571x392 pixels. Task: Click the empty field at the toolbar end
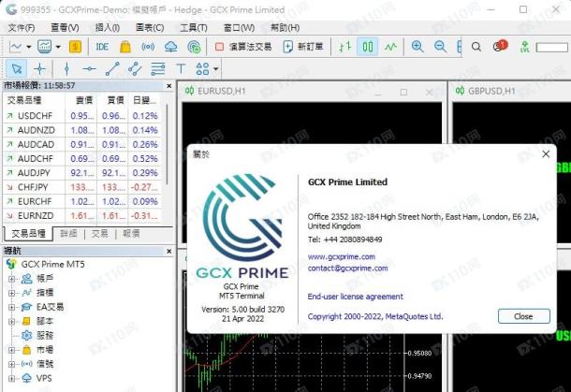pos(551,47)
